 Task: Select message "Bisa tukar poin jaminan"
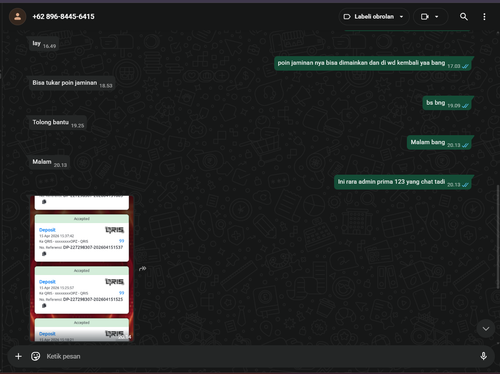[x=72, y=83]
